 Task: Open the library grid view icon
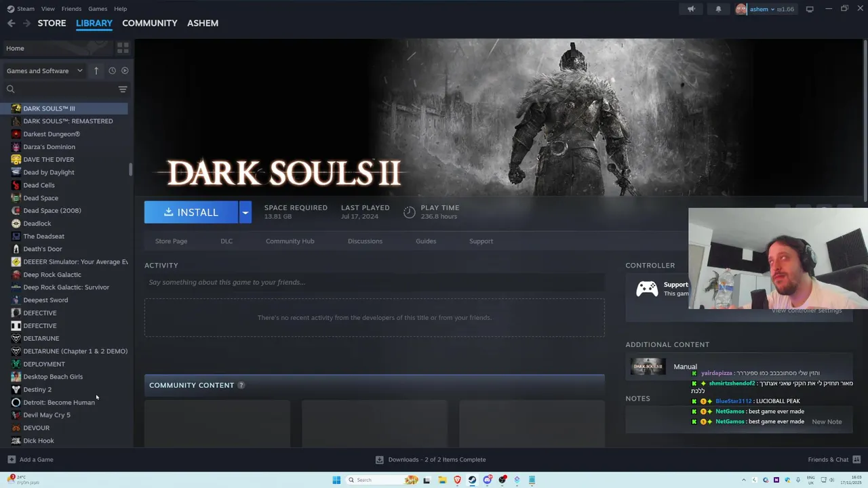[x=123, y=48]
